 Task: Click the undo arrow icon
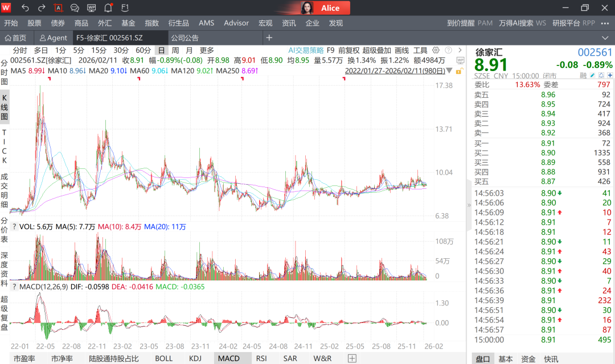pos(25,8)
